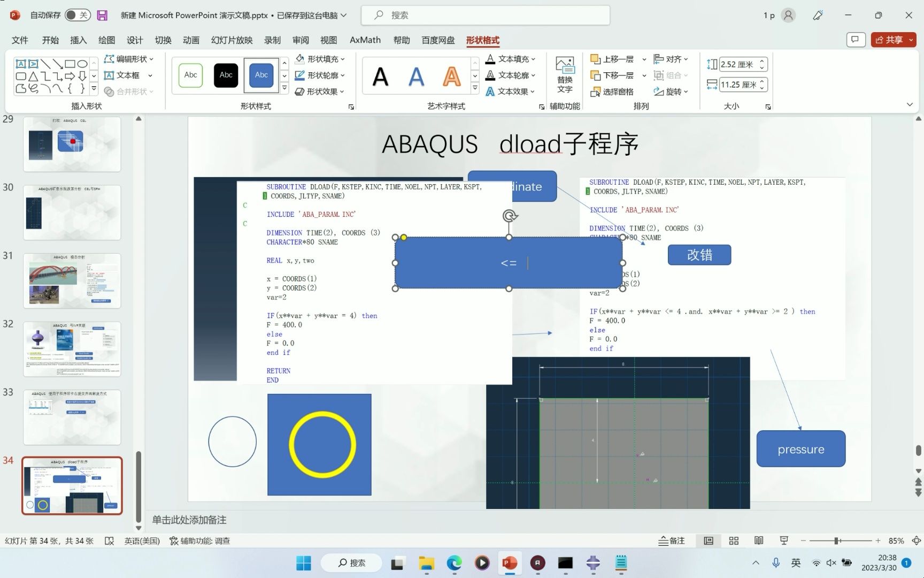
Task: Select the black Abc shape style
Action: (226, 75)
